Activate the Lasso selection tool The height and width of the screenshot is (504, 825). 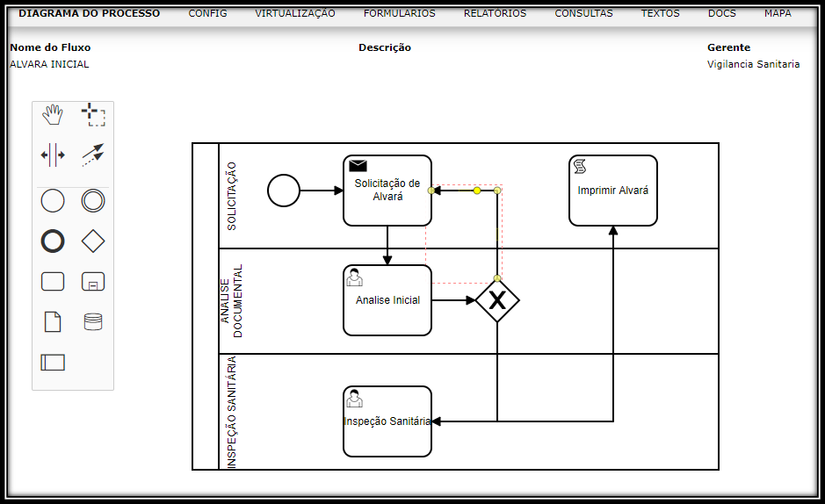point(93,115)
